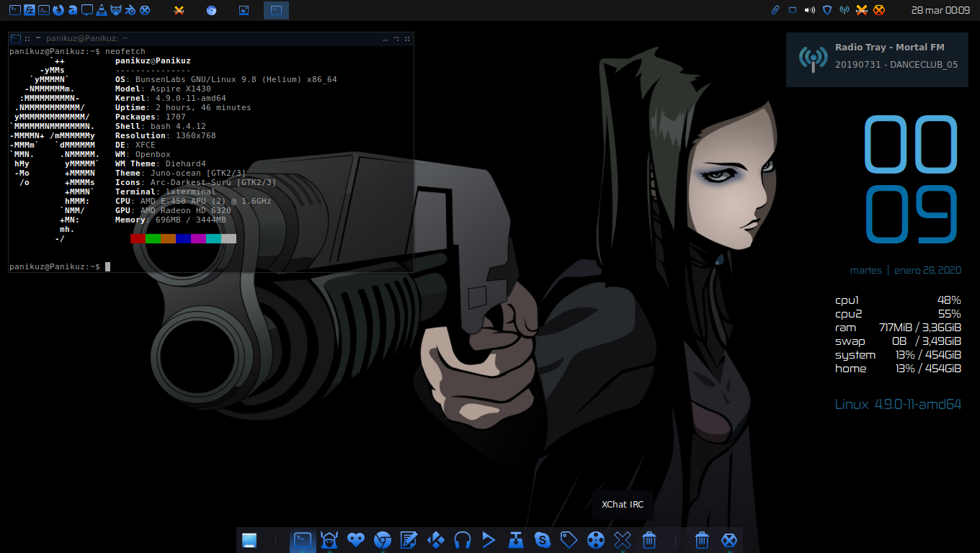The width and height of the screenshot is (980, 553).
Task: Open the film reel icon in dock
Action: pos(596,539)
